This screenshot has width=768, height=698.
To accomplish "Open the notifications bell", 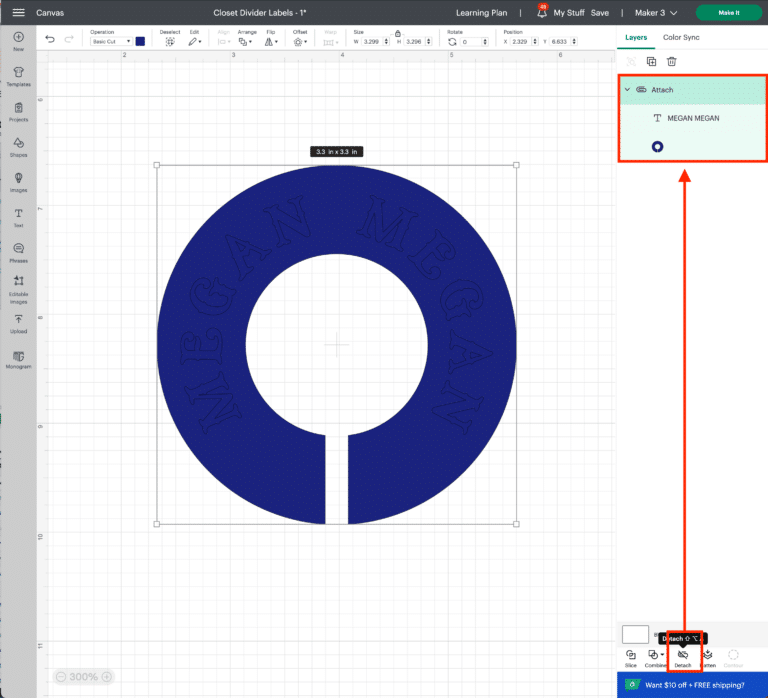I will [x=541, y=13].
